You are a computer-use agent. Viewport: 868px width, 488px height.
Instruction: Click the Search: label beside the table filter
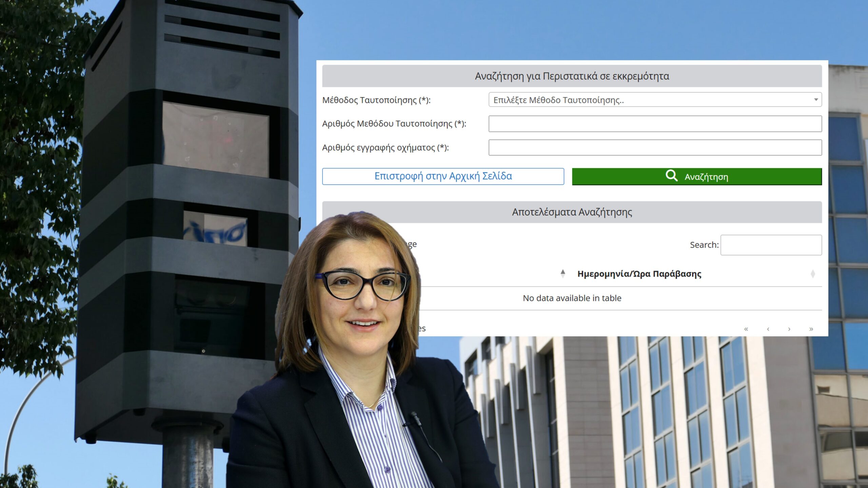[x=704, y=245]
